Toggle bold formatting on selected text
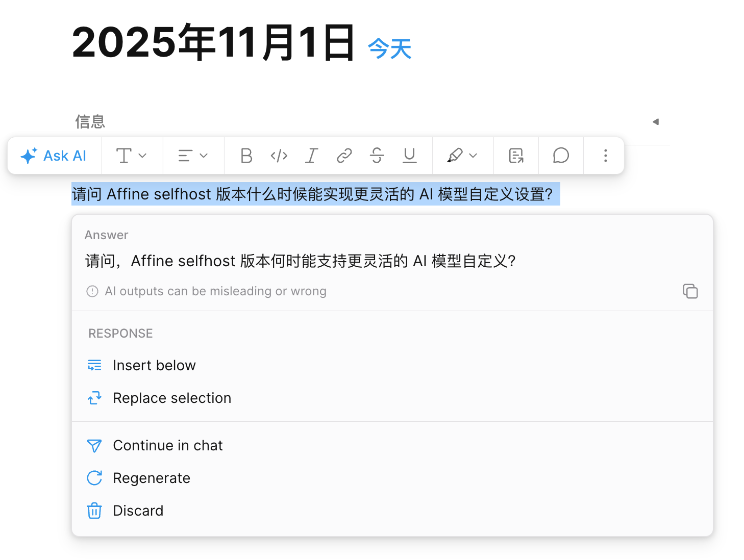The width and height of the screenshot is (744, 560). pos(246,156)
